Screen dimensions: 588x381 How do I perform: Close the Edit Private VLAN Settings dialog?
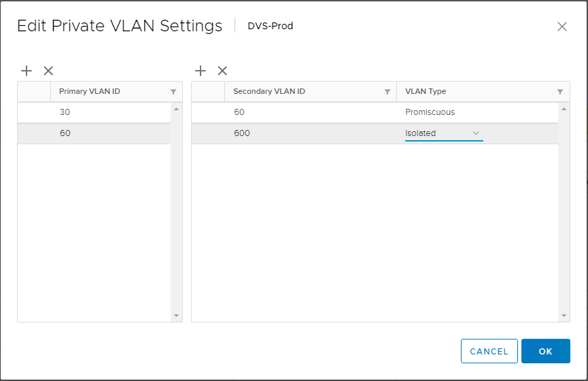(x=561, y=27)
